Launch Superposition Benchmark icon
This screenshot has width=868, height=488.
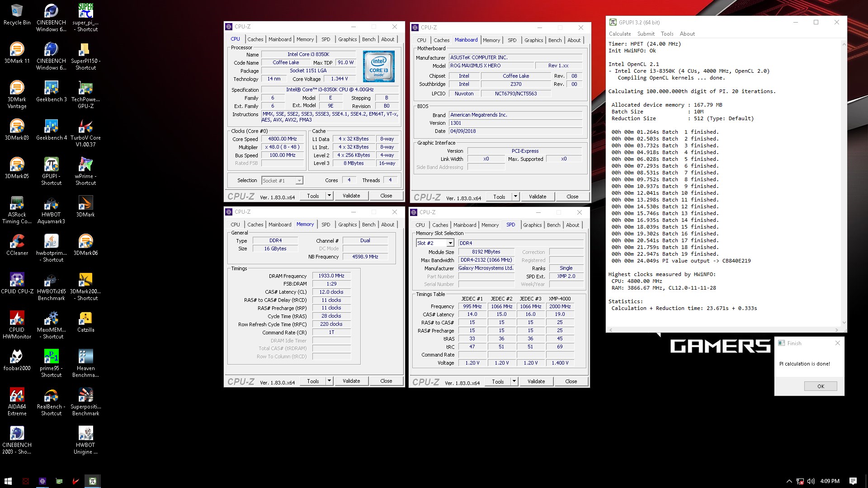pos(85,402)
